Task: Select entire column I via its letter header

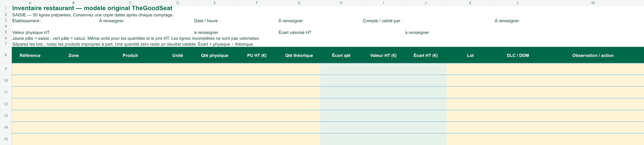Action: (x=384, y=3)
